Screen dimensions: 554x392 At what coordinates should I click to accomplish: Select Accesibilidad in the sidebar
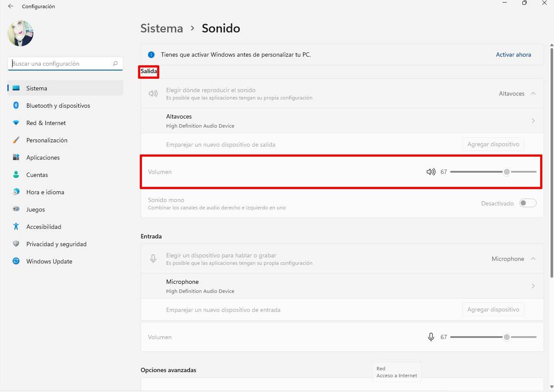pos(44,227)
